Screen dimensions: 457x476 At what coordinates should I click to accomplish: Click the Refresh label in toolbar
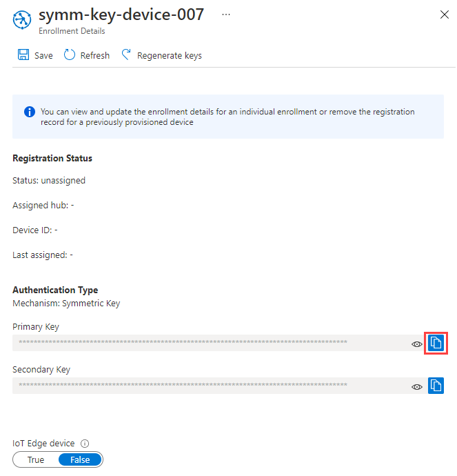(95, 56)
